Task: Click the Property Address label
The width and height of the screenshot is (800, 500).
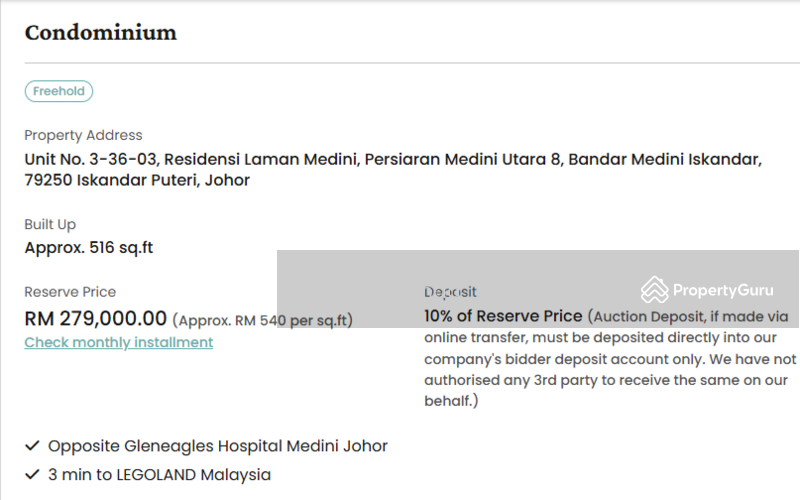Action: tap(83, 135)
